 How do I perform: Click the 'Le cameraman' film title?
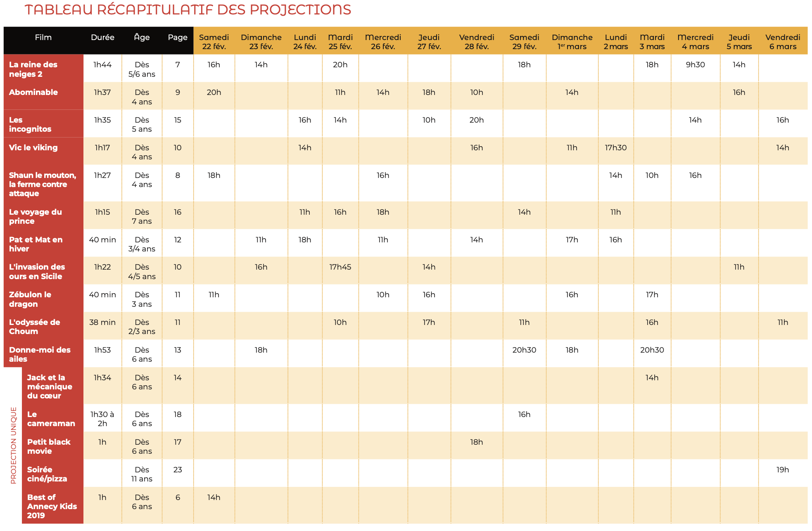tap(51, 419)
